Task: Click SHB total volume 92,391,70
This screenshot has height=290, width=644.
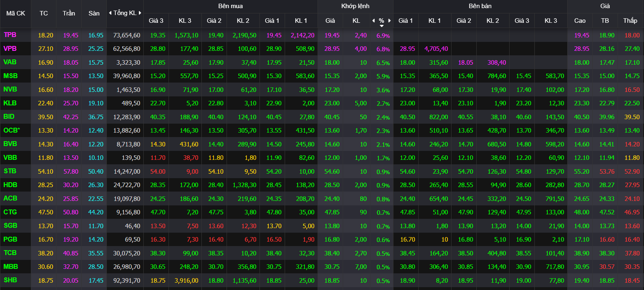Action: pos(127,281)
